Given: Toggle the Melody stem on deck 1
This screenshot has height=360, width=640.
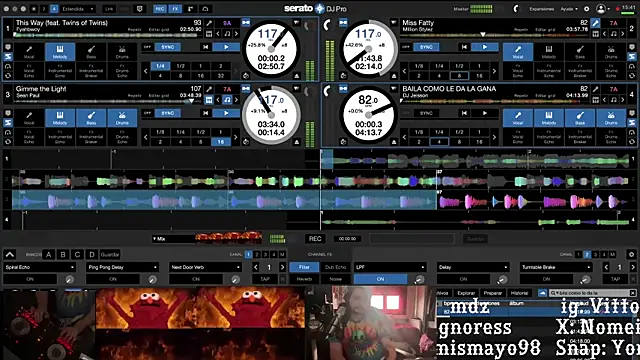Looking at the screenshot, I should point(60,52).
